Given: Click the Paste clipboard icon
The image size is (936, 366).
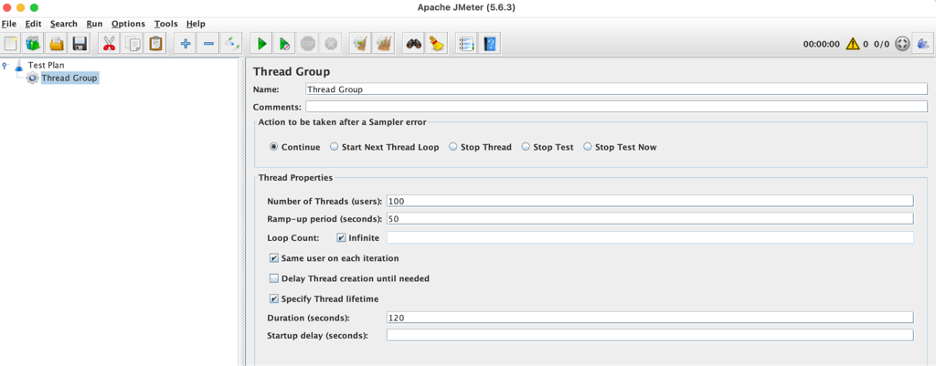Looking at the screenshot, I should [156, 44].
